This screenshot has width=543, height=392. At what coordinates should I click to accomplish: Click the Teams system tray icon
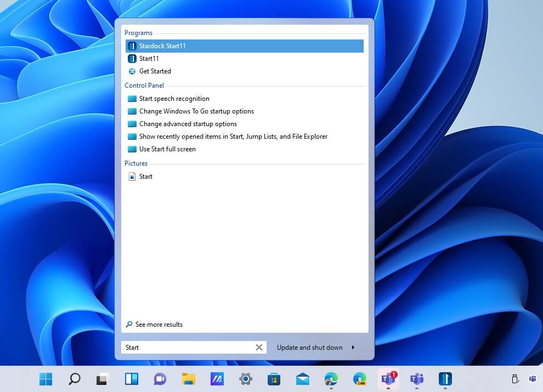click(x=533, y=379)
